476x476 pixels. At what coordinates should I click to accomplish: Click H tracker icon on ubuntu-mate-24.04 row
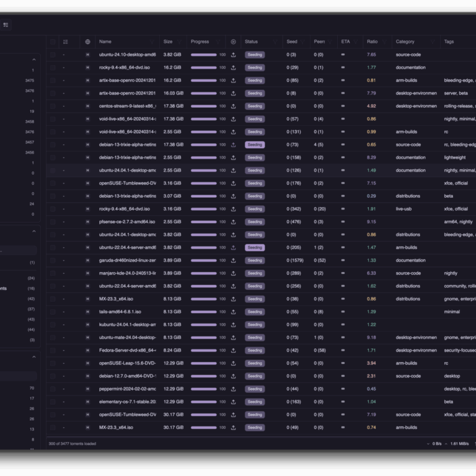pos(87,338)
